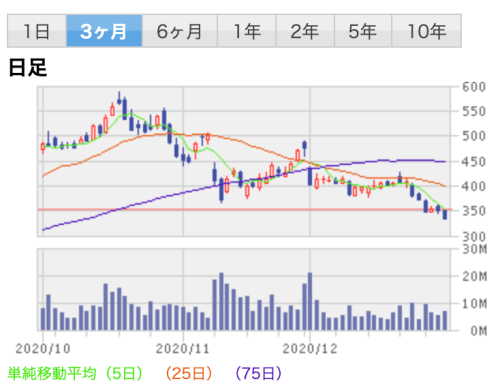Open the 6ヶ月 chart tab
The image size is (500, 390).
pos(180,31)
